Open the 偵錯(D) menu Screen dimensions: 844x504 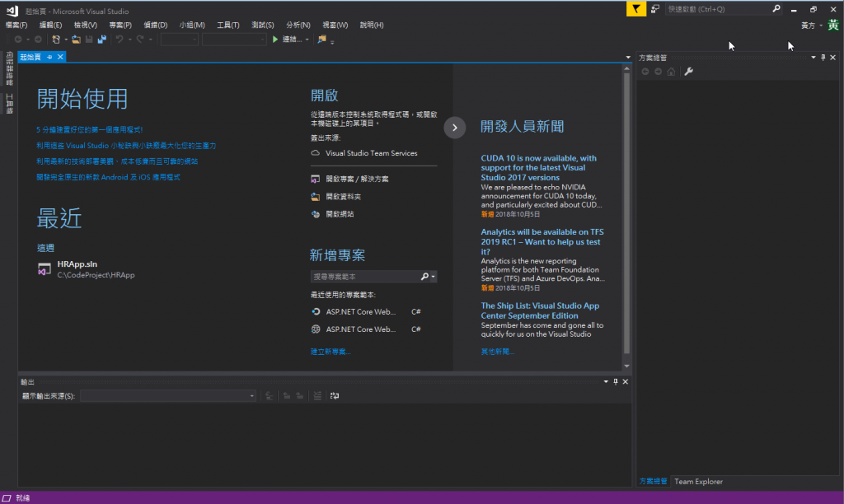pyautogui.click(x=156, y=26)
